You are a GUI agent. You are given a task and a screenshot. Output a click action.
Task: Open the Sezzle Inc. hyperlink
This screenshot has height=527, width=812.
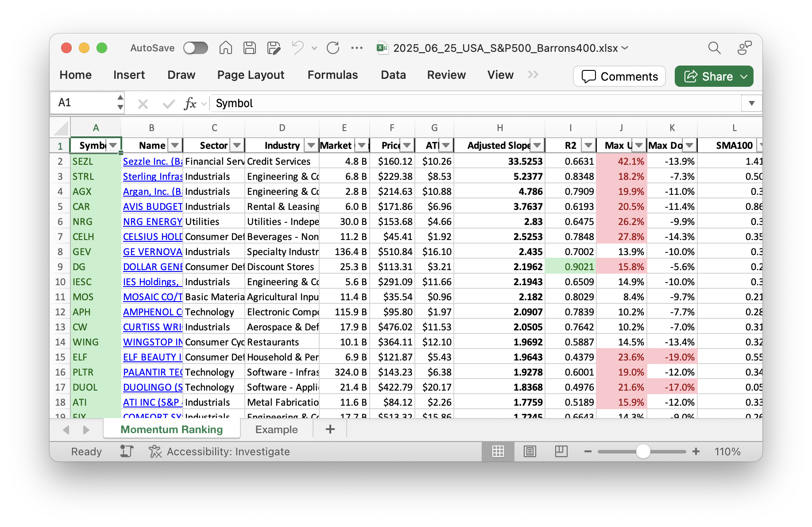pyautogui.click(x=152, y=161)
